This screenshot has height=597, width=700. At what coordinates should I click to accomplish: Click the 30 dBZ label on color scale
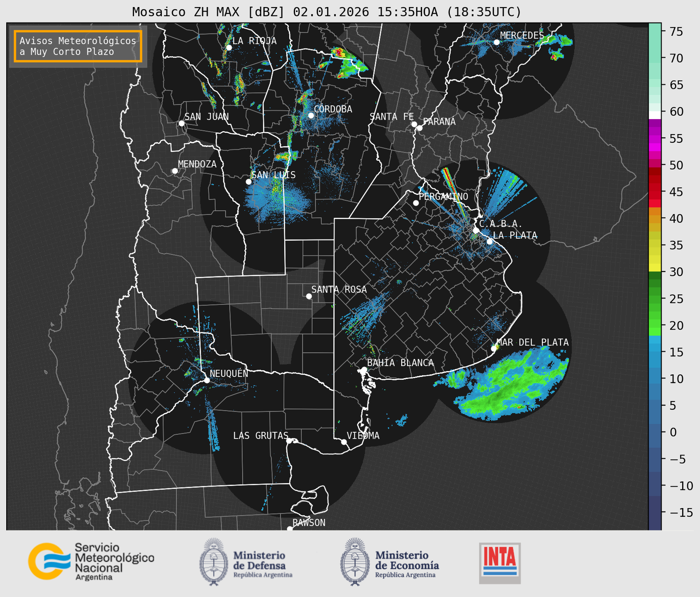click(676, 272)
